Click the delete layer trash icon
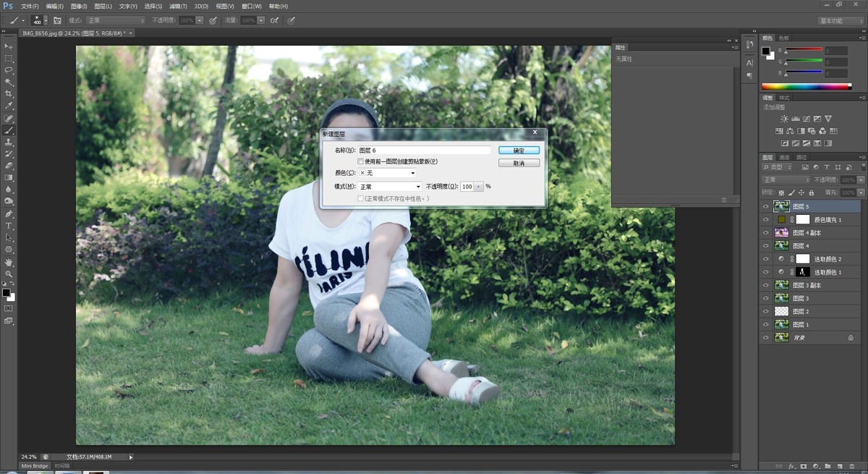The height and width of the screenshot is (474, 868). click(851, 466)
